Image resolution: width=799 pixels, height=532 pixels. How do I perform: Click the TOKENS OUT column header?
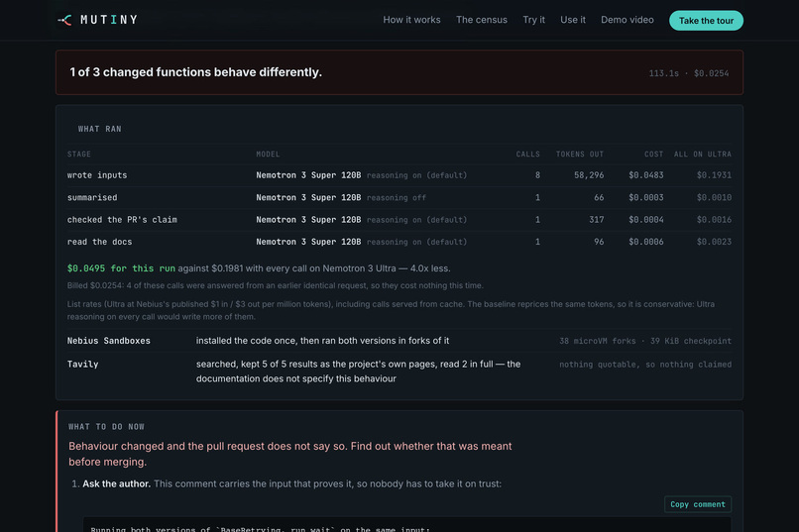coord(579,155)
